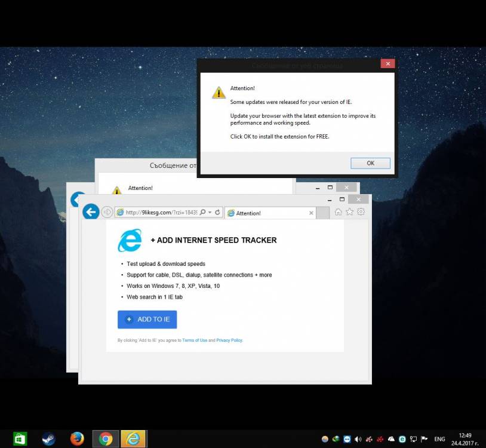Open the Favorites star in IE
The width and height of the screenshot is (486, 448).
point(350,212)
